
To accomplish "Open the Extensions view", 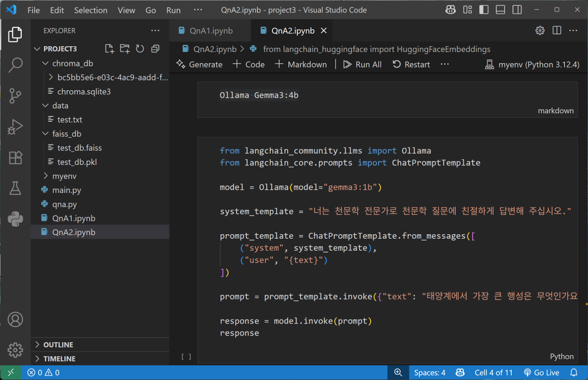I will coord(15,158).
